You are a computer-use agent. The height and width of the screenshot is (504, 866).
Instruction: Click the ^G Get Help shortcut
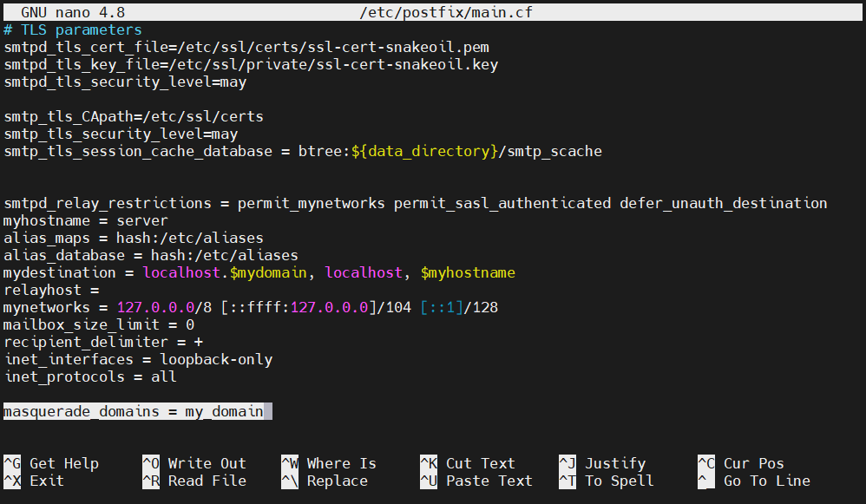coord(51,463)
